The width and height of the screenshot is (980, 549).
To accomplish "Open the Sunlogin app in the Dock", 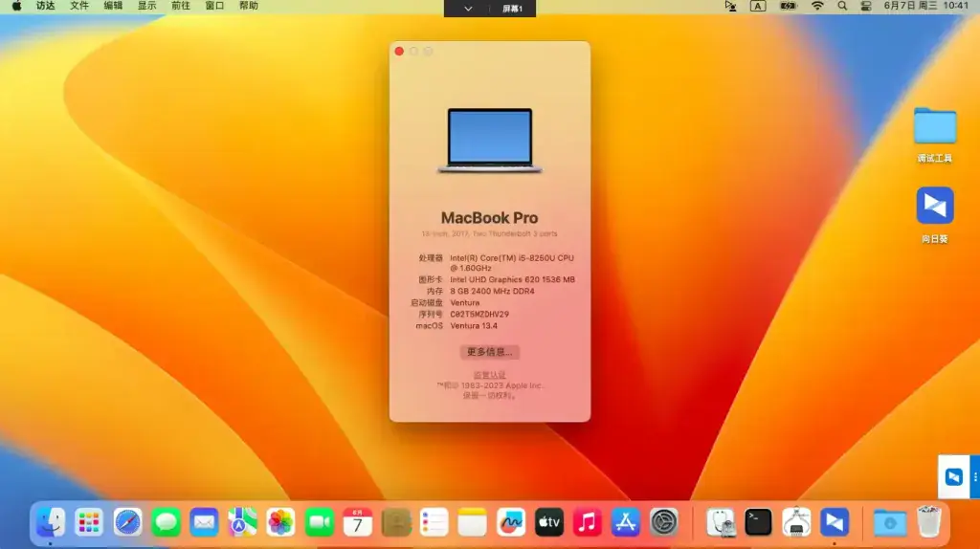I will point(835,522).
